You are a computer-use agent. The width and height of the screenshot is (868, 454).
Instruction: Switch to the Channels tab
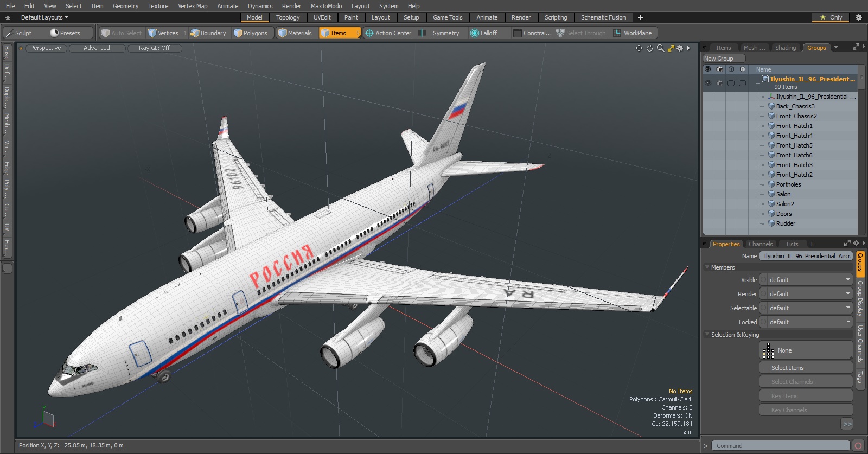[761, 244]
